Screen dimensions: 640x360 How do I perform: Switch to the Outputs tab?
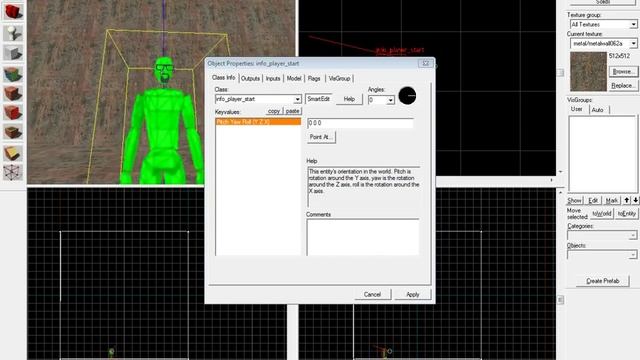click(250, 78)
